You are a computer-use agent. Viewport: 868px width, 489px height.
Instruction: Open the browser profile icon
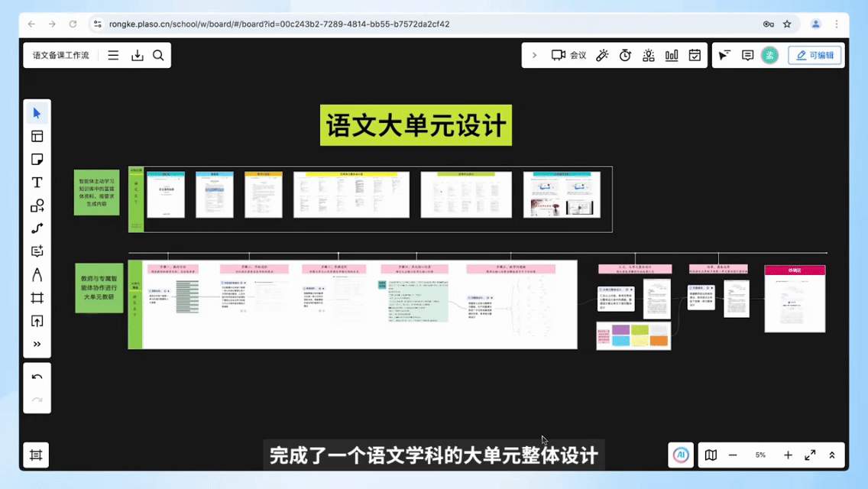tap(815, 24)
